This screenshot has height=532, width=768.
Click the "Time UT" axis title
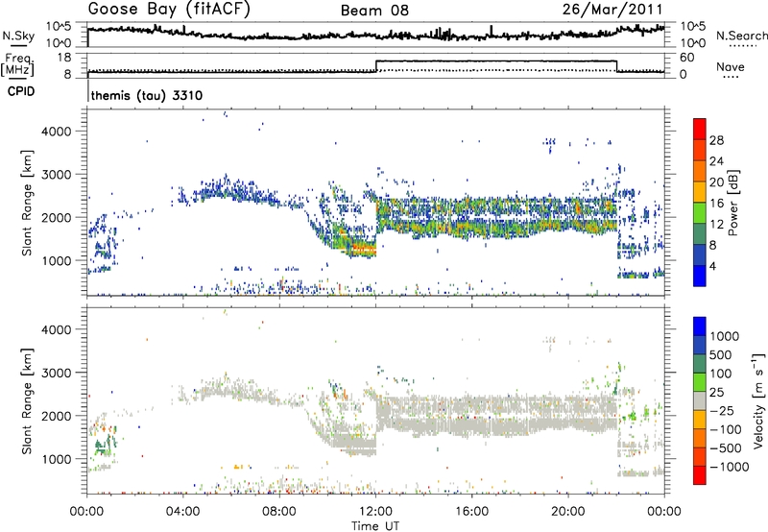pos(375,526)
